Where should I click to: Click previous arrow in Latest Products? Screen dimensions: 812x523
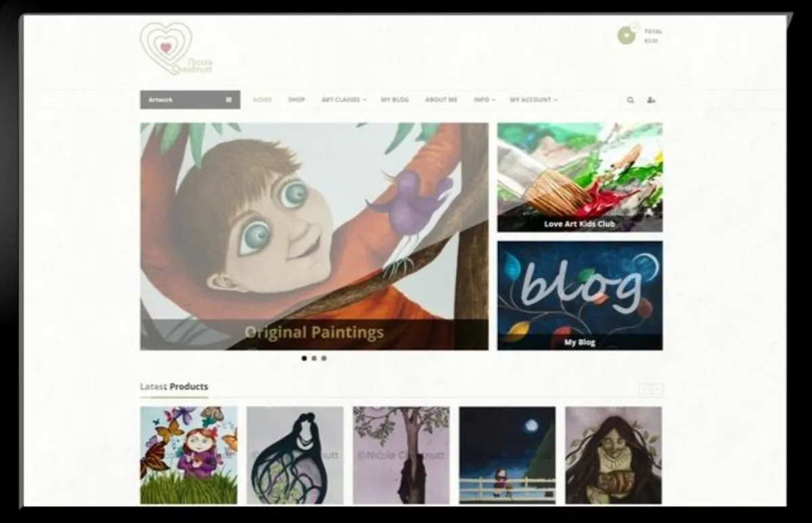click(x=645, y=388)
